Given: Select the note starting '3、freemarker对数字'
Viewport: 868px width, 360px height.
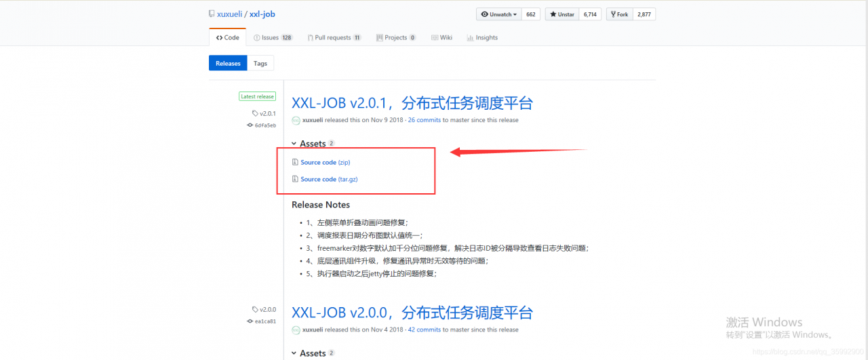Looking at the screenshot, I should [448, 248].
